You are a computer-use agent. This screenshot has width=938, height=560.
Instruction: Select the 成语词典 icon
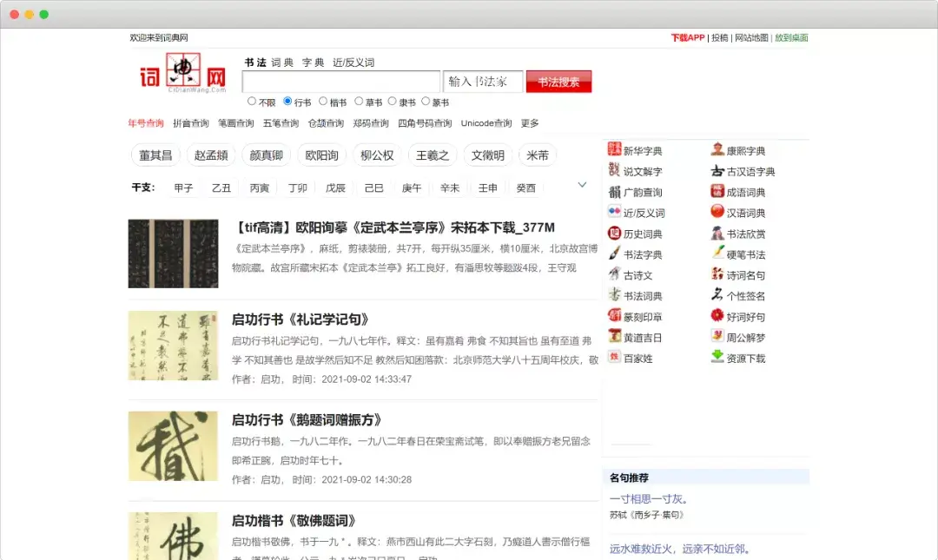pos(717,192)
